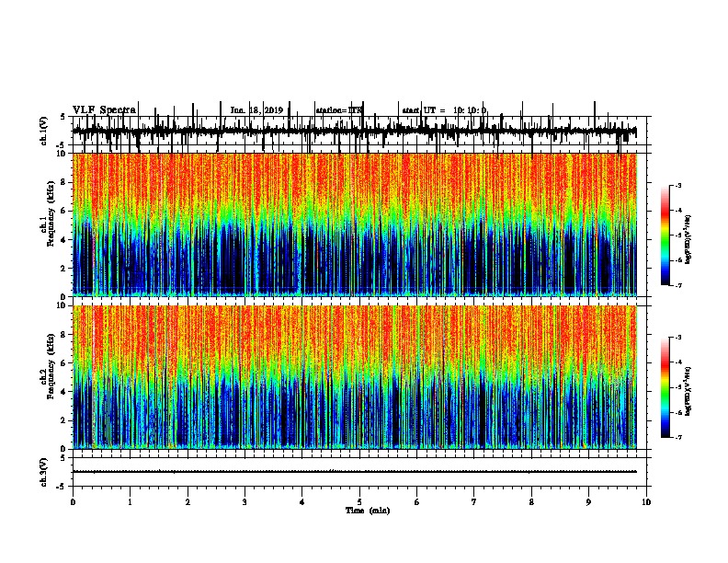
Task: Click the "-3" label on ch.1 color bar
Action: click(x=677, y=185)
